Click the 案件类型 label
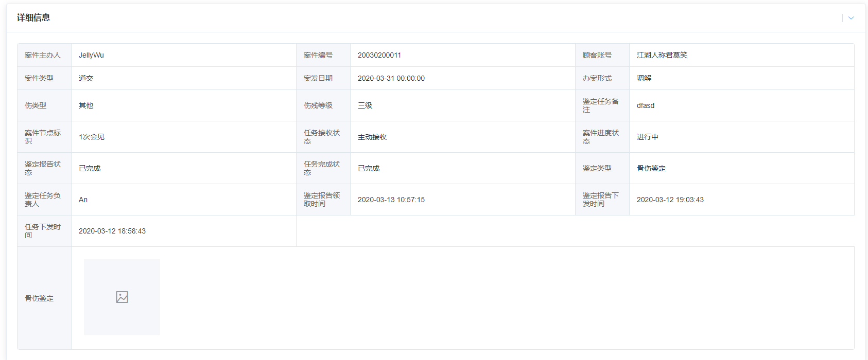 tap(39, 78)
